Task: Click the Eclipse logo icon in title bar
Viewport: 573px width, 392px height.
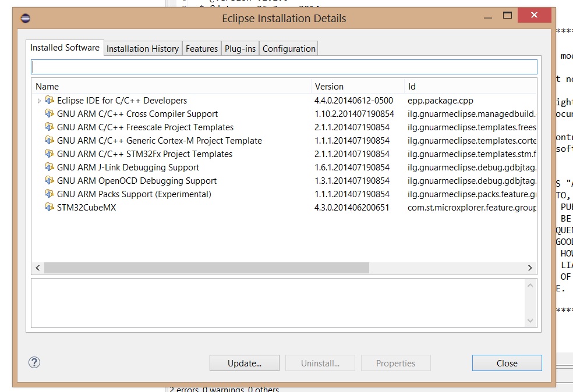Action: (25, 18)
